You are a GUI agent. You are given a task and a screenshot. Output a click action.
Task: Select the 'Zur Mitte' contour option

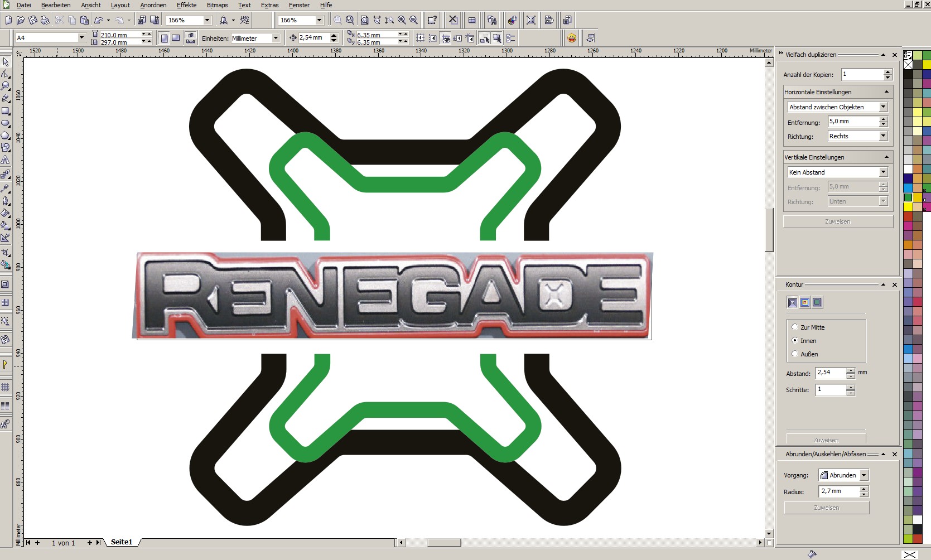point(795,327)
